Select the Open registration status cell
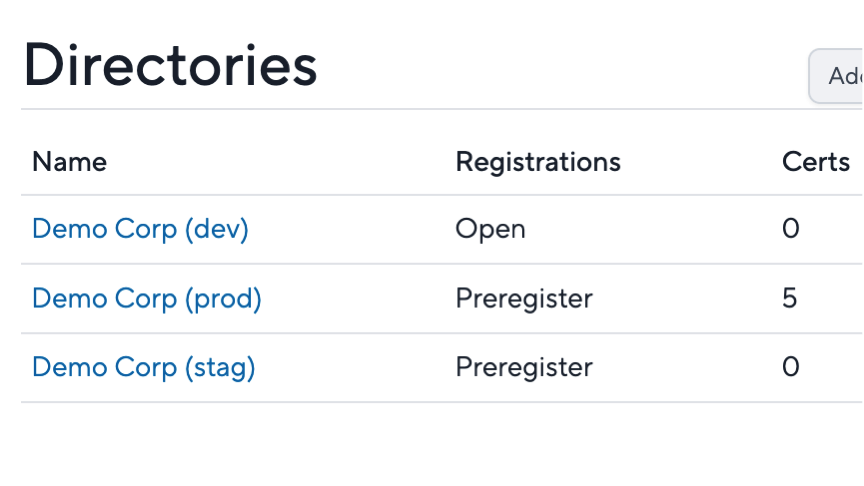864x486 pixels. point(490,229)
